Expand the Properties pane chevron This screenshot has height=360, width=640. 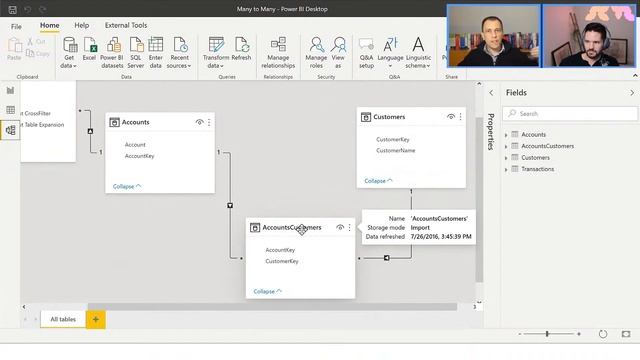coord(491,93)
